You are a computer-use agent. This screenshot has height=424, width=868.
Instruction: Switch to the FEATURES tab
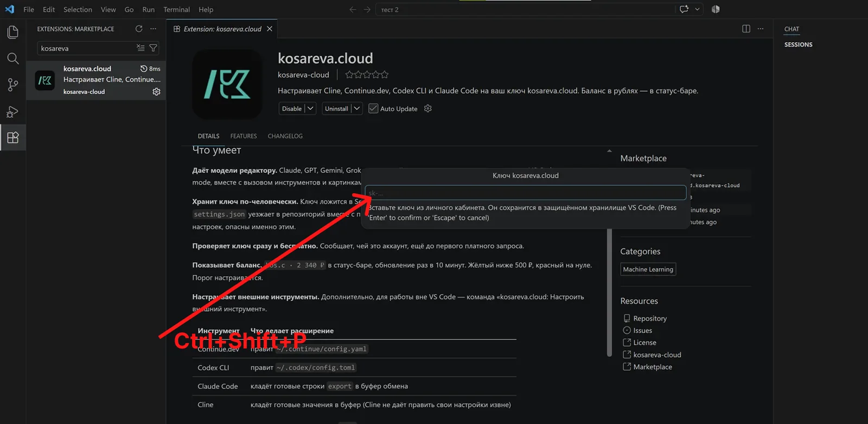click(x=244, y=136)
